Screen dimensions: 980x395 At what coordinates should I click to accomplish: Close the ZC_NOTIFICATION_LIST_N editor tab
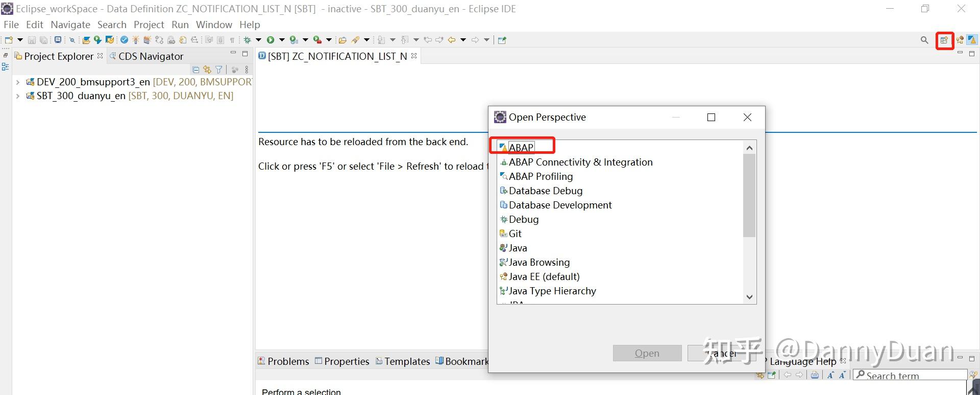pos(414,56)
